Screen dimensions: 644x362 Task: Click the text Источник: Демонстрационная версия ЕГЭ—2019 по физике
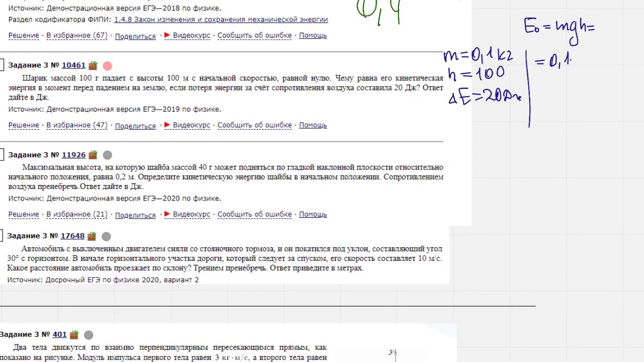(x=115, y=109)
